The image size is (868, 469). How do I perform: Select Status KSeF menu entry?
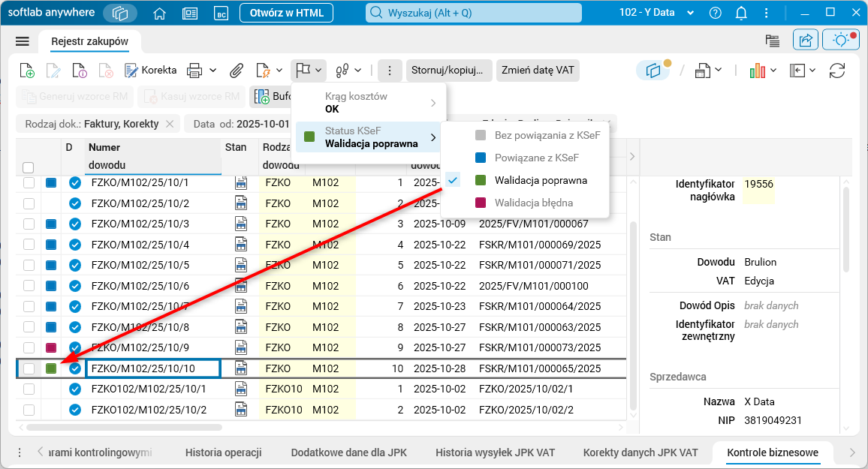click(369, 137)
